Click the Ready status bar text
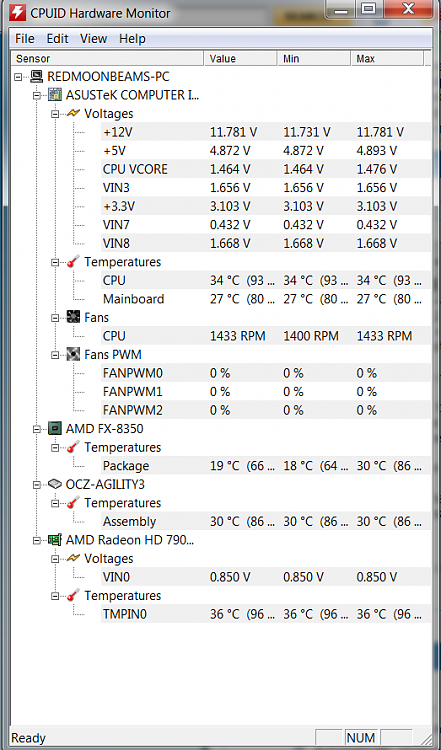The image size is (441, 750). (28, 738)
